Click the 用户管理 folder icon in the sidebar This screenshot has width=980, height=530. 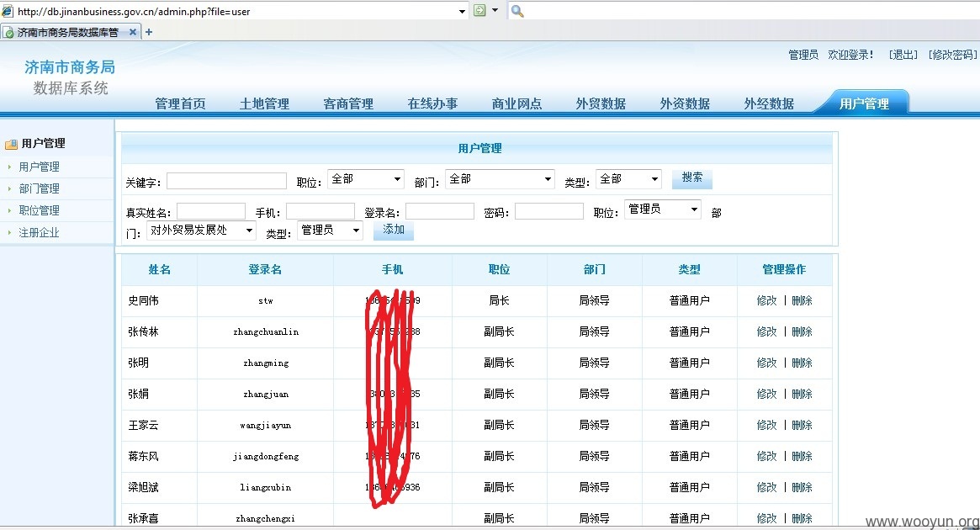point(11,145)
